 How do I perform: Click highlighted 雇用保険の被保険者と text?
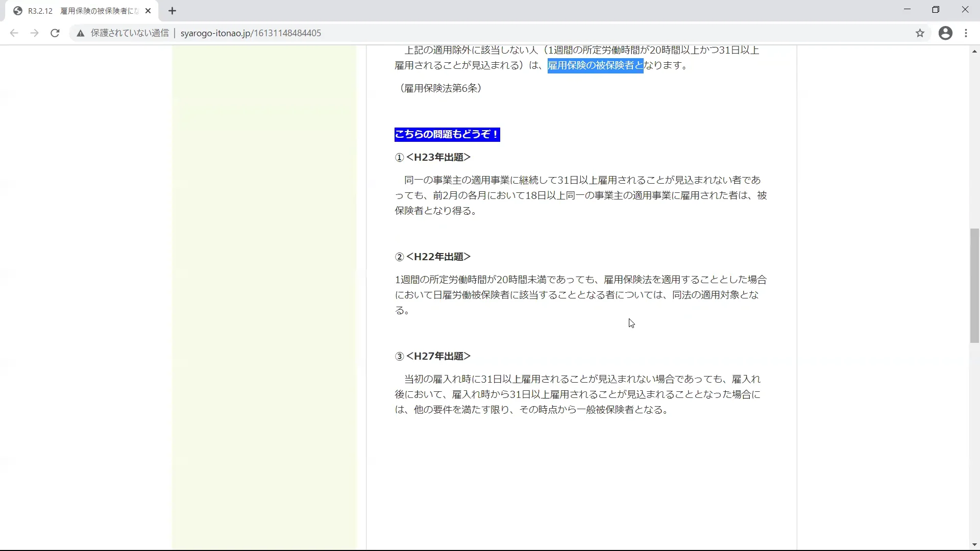coord(596,65)
